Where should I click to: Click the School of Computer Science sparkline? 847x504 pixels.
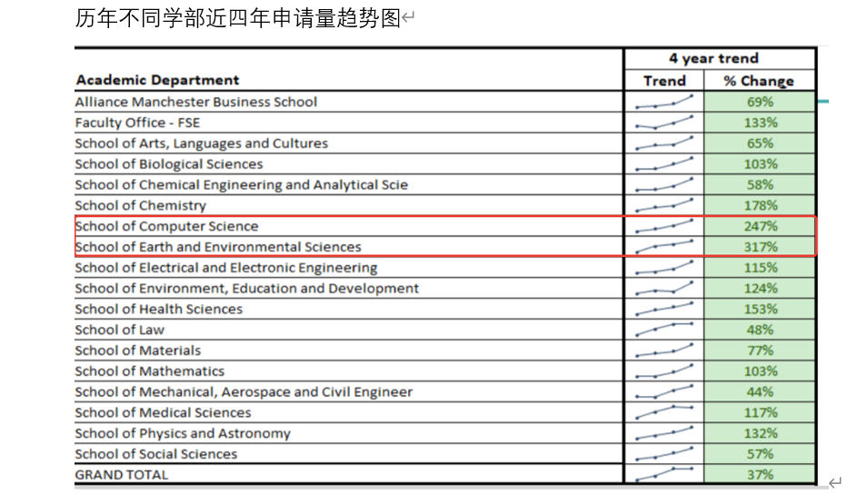(664, 225)
